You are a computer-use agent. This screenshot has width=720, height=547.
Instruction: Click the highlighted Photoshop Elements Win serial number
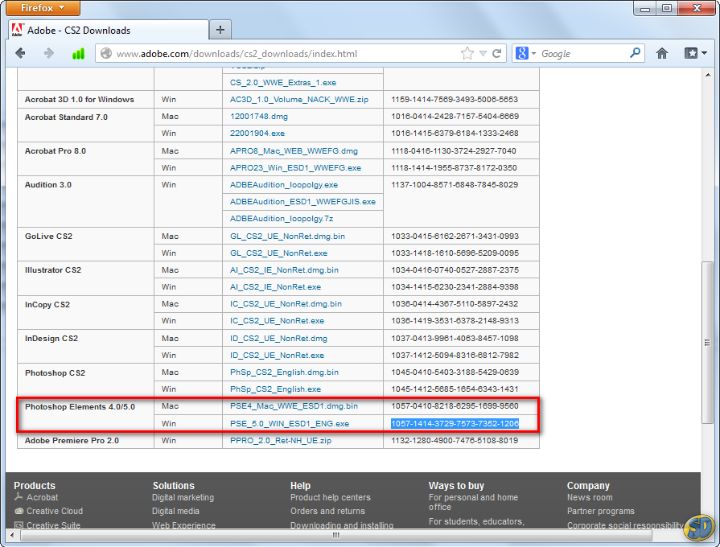click(455, 423)
